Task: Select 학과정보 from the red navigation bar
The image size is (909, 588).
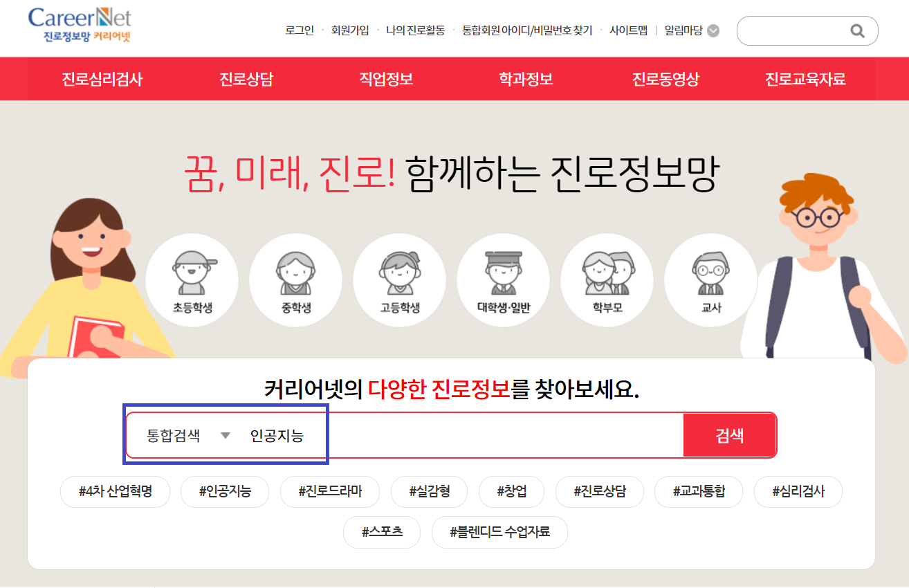Action: (x=524, y=79)
